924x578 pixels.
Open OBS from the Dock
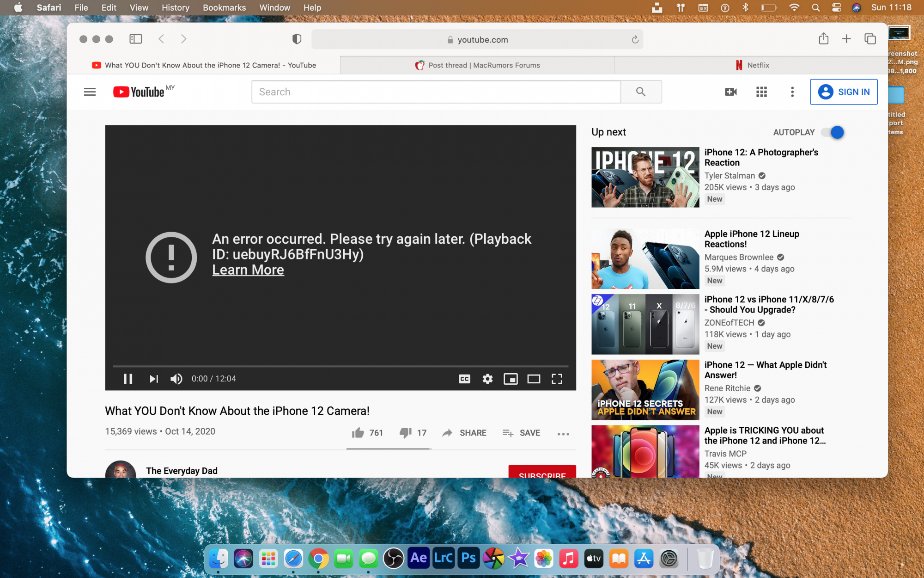(x=394, y=559)
